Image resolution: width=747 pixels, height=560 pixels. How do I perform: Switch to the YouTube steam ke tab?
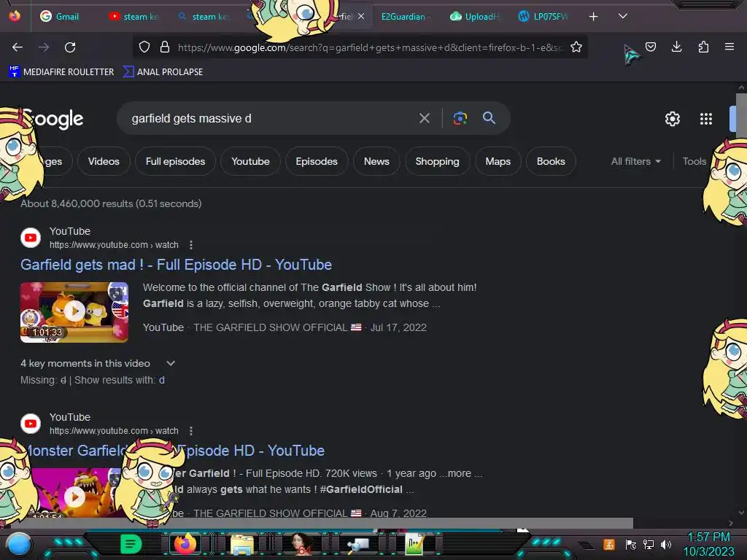tap(133, 16)
